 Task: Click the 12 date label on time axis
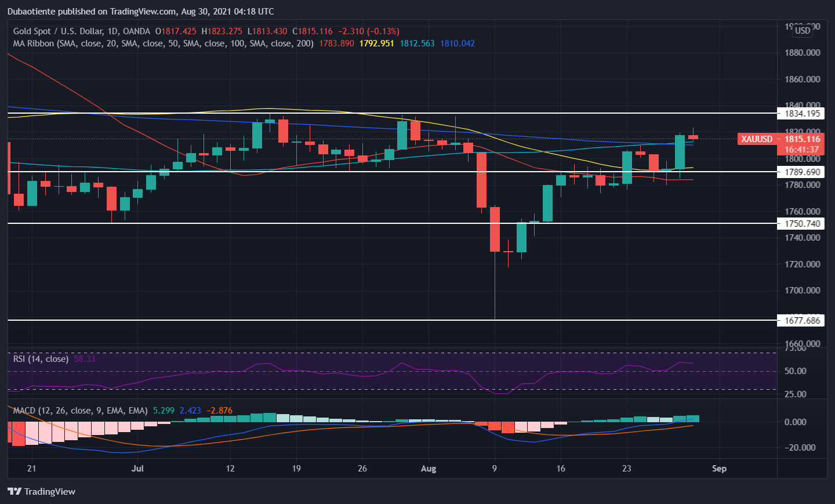point(230,469)
